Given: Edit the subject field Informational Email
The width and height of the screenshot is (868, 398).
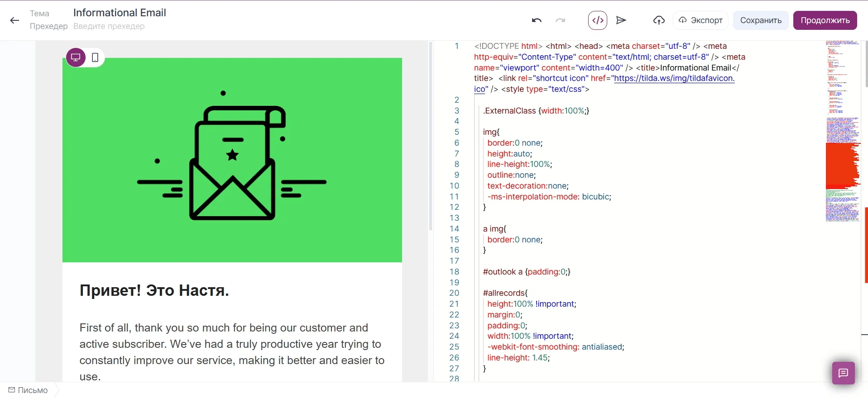Looking at the screenshot, I should (x=120, y=13).
